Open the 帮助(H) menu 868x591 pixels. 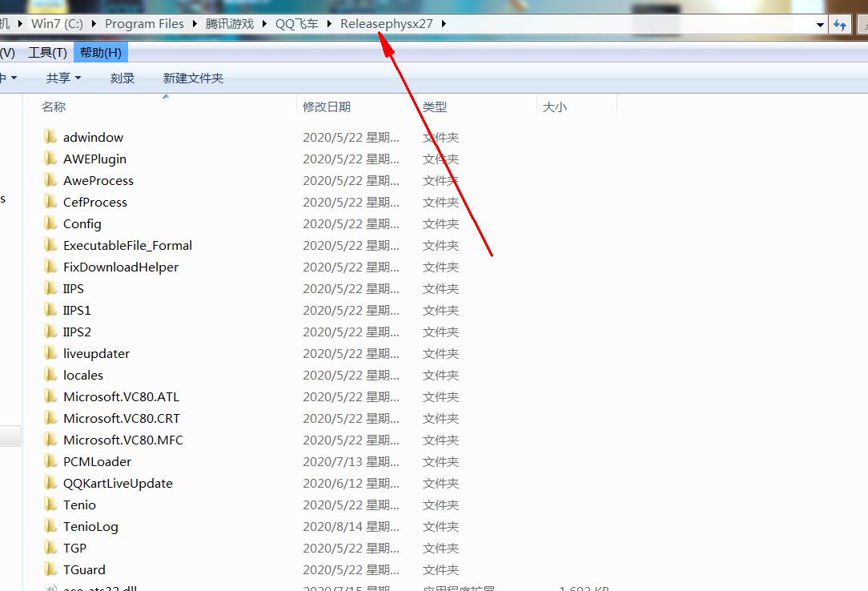[101, 53]
